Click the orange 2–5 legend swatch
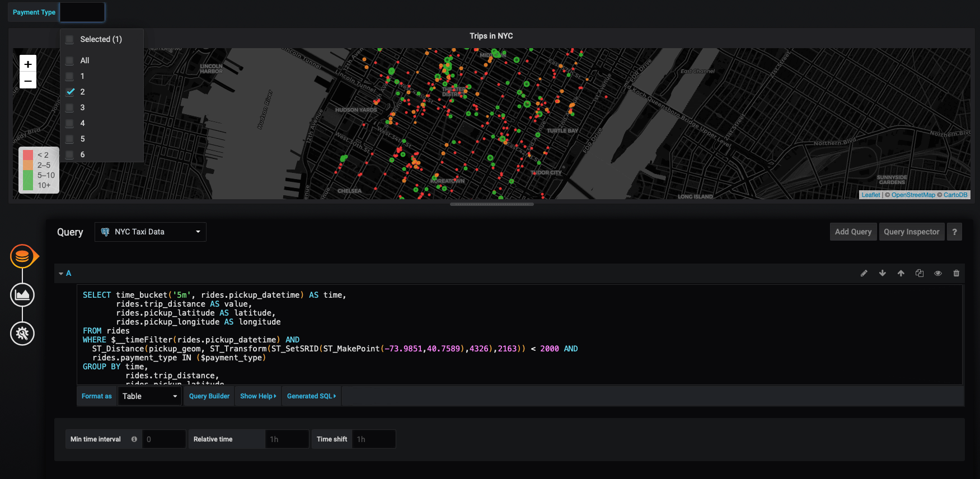Screen dimensions: 980x479 tap(28, 165)
